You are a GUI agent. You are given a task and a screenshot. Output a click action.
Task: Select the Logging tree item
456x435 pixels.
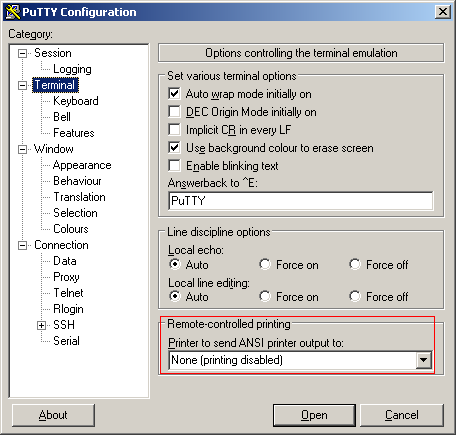pos(72,69)
